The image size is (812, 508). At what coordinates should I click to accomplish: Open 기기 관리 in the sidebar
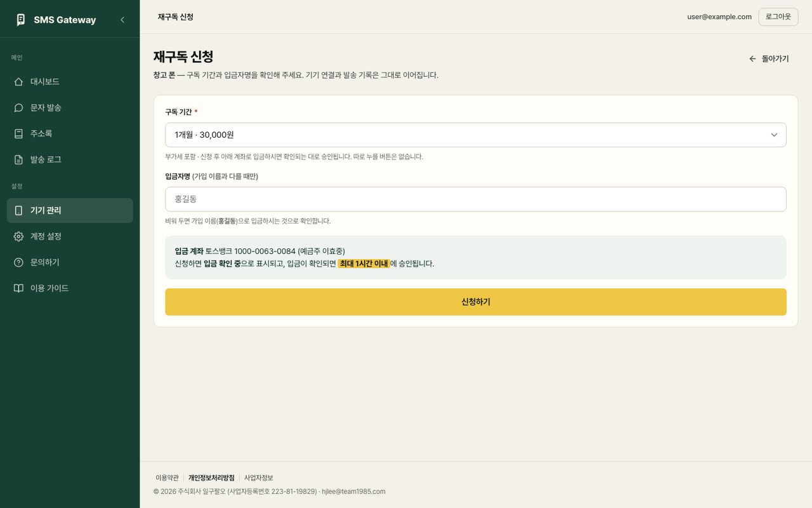coord(70,210)
